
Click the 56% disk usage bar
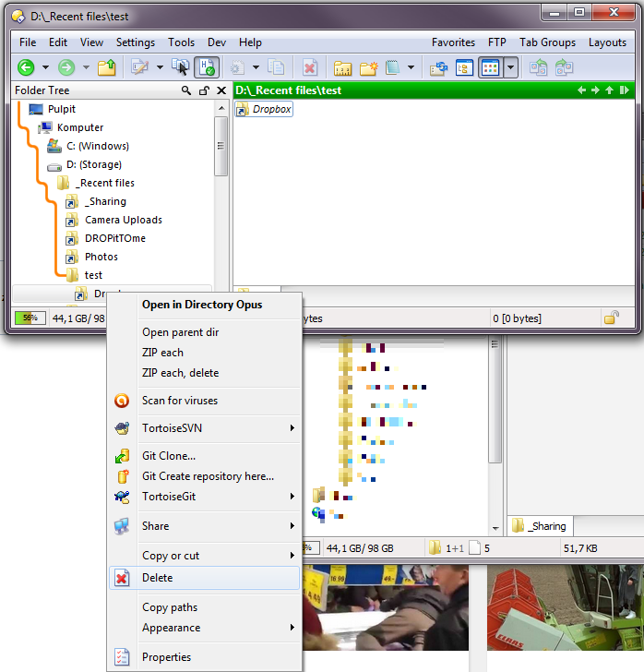click(30, 318)
